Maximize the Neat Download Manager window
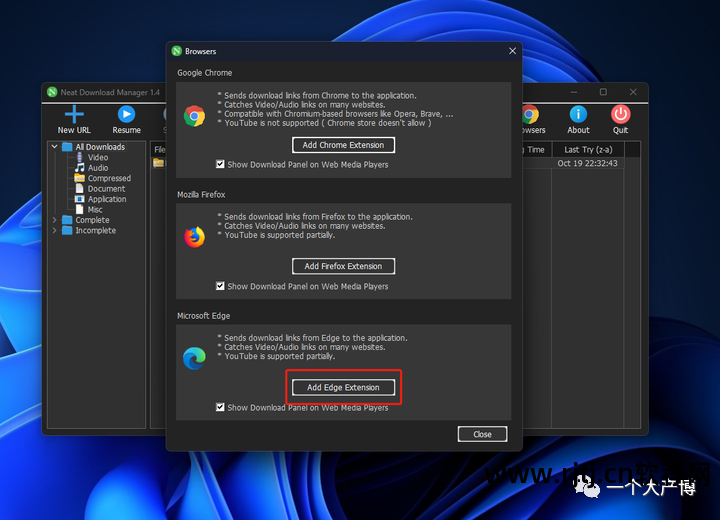This screenshot has height=520, width=720. 603,92
